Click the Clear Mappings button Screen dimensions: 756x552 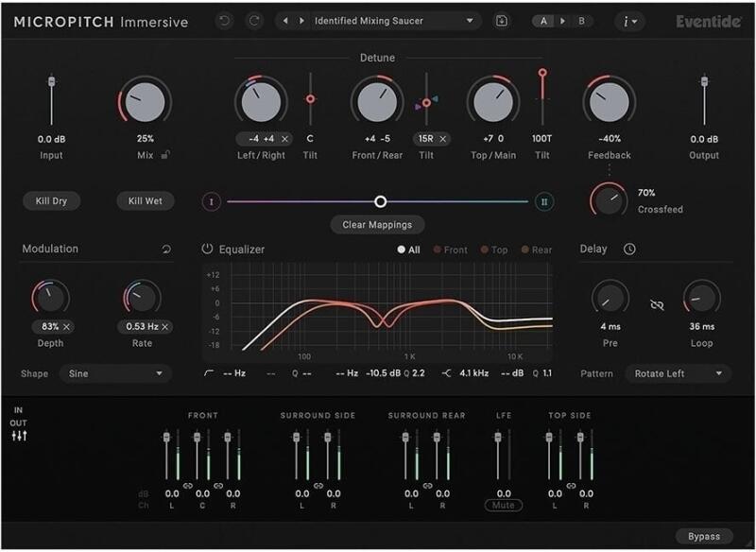pos(377,225)
